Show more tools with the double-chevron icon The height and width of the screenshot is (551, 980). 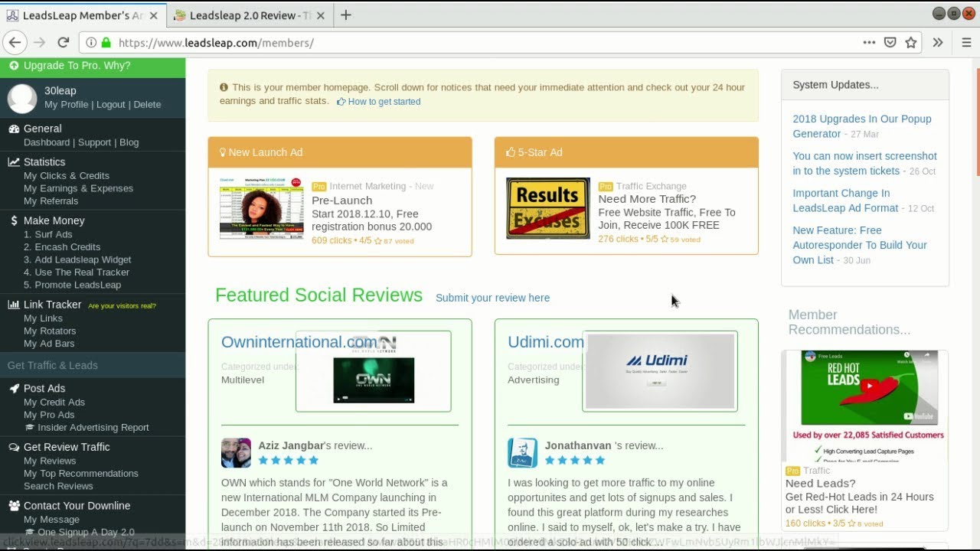pos(938,43)
